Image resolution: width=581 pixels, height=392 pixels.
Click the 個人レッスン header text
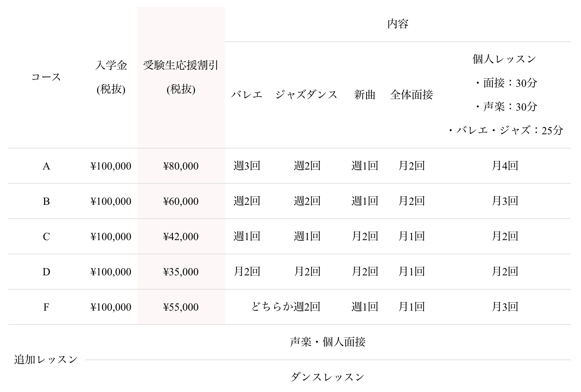click(504, 59)
